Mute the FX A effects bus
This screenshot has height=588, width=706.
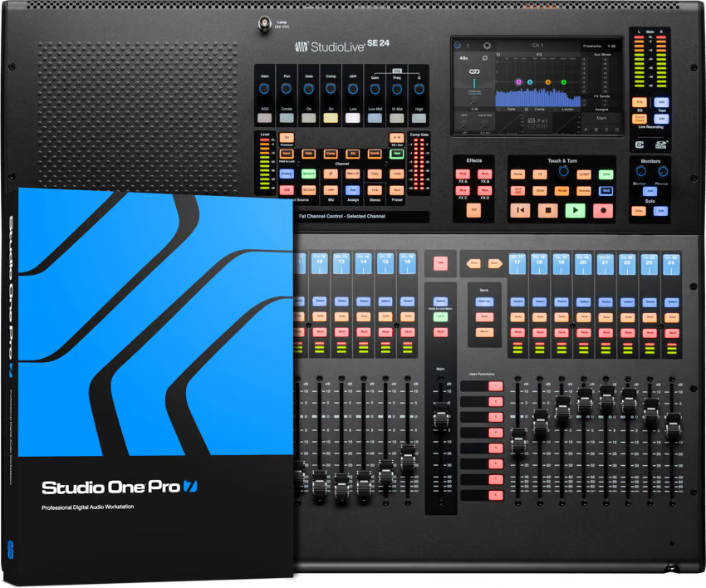tap(461, 172)
